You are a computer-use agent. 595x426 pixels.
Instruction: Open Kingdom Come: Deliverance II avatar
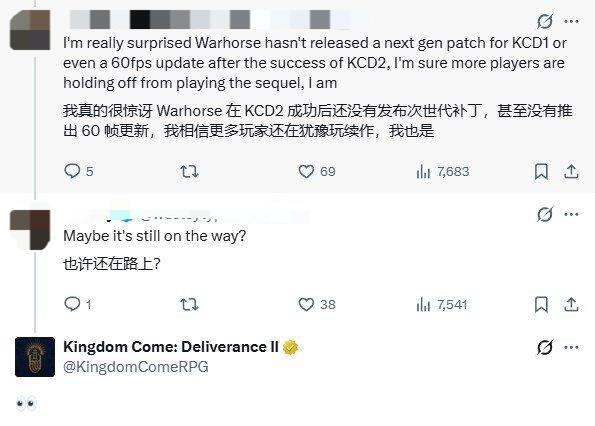35,357
